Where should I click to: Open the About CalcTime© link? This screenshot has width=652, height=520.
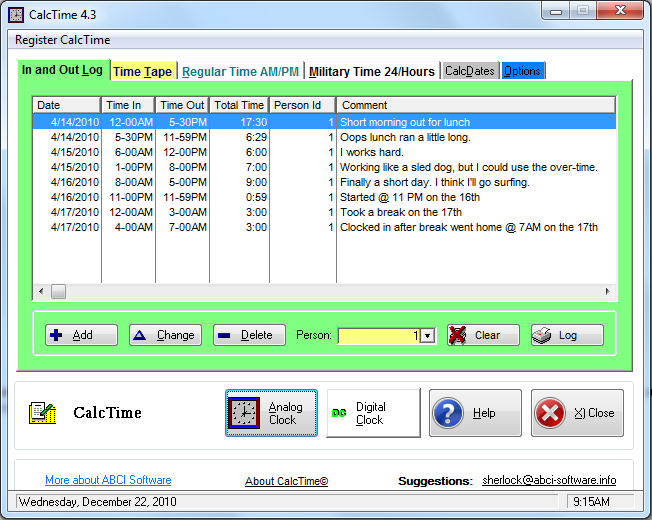coord(286,481)
